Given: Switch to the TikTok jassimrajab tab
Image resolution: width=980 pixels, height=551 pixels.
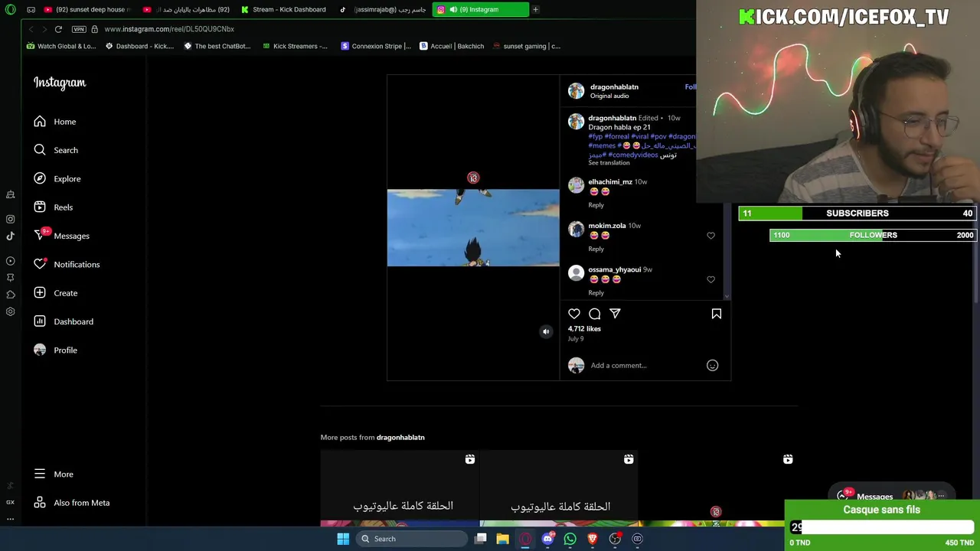Looking at the screenshot, I should [x=381, y=9].
